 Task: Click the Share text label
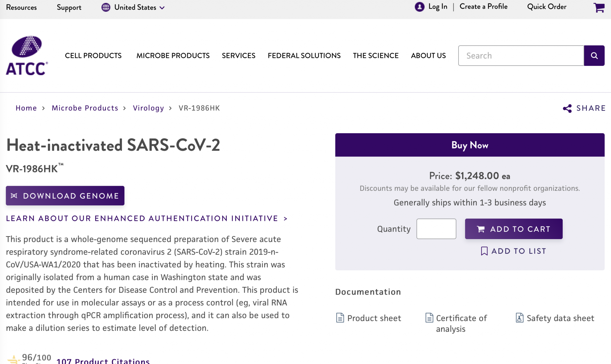[x=591, y=108]
